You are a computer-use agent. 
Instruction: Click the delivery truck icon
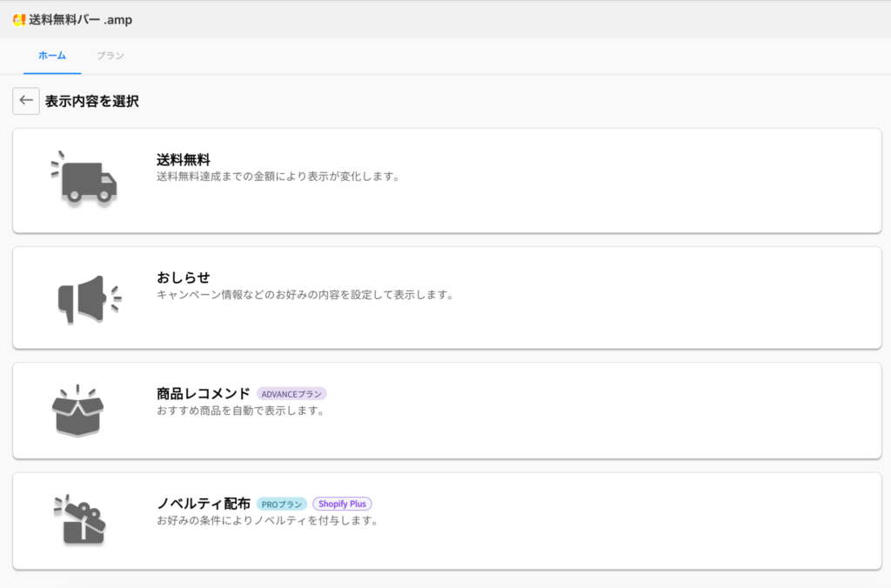point(84,179)
